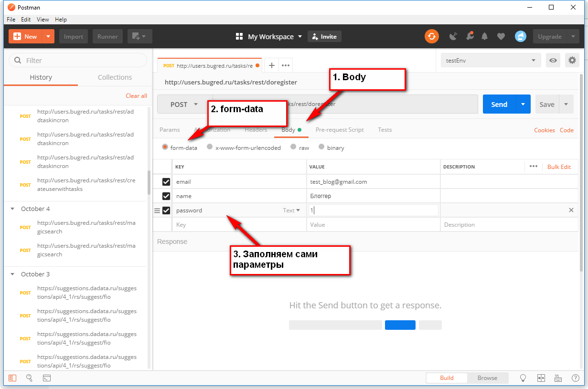Add a new request tab with plus icon
This screenshot has height=389, width=588.
(271, 65)
